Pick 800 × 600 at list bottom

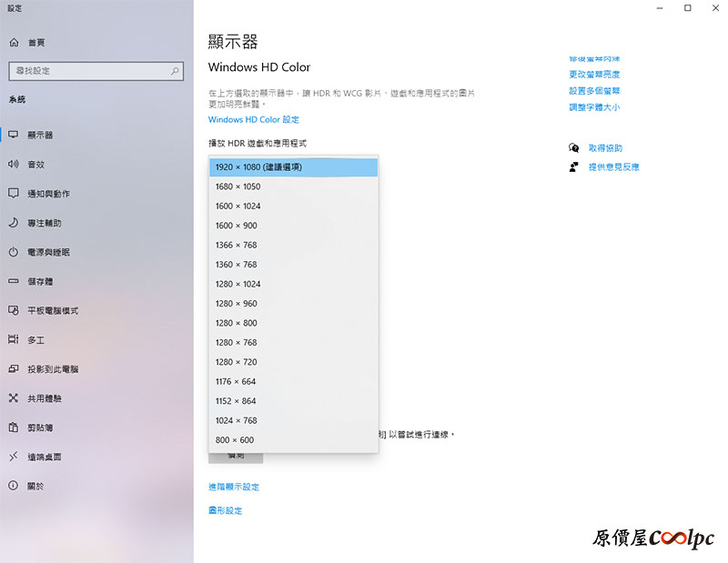[293, 440]
